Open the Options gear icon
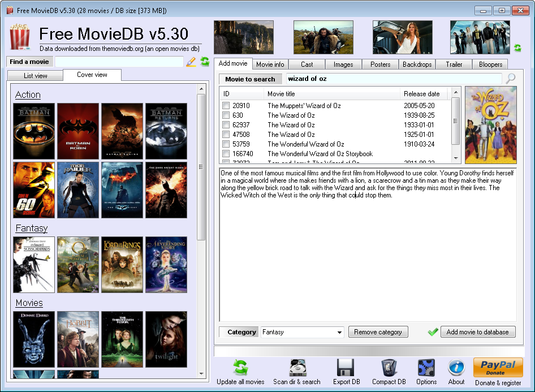The width and height of the screenshot is (535, 392). click(426, 368)
